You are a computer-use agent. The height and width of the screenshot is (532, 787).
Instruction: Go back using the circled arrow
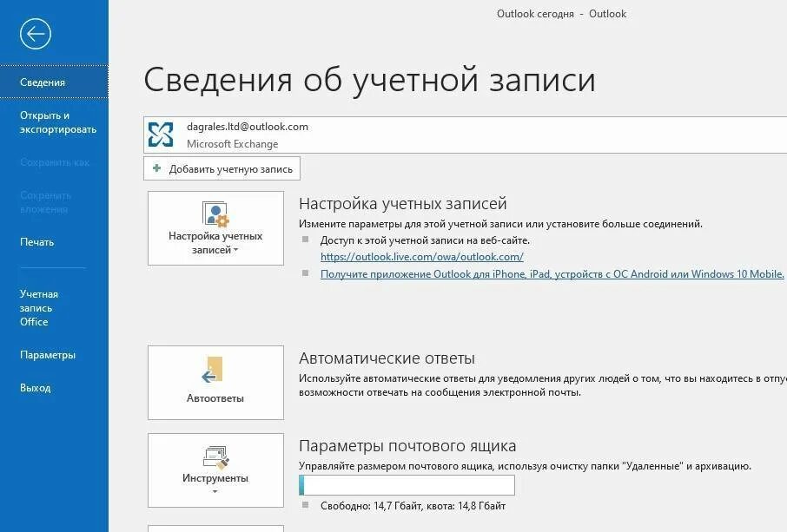point(36,34)
